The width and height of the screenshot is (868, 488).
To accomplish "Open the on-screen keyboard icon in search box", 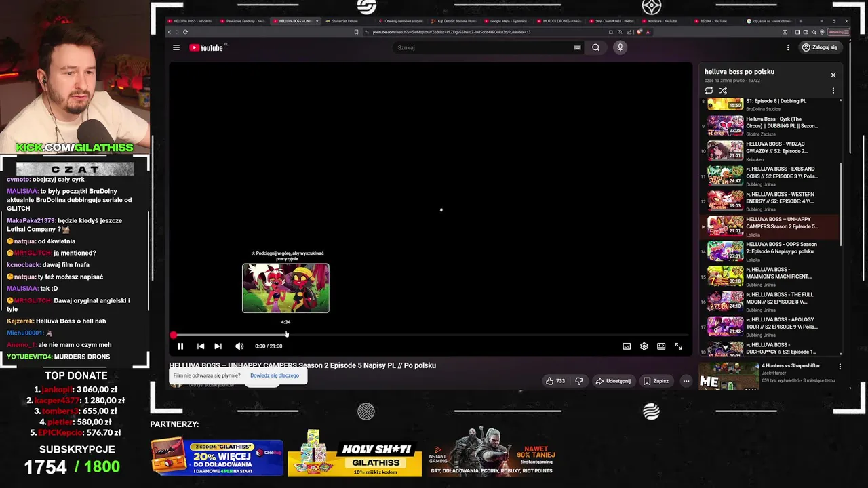I will pyautogui.click(x=577, y=47).
